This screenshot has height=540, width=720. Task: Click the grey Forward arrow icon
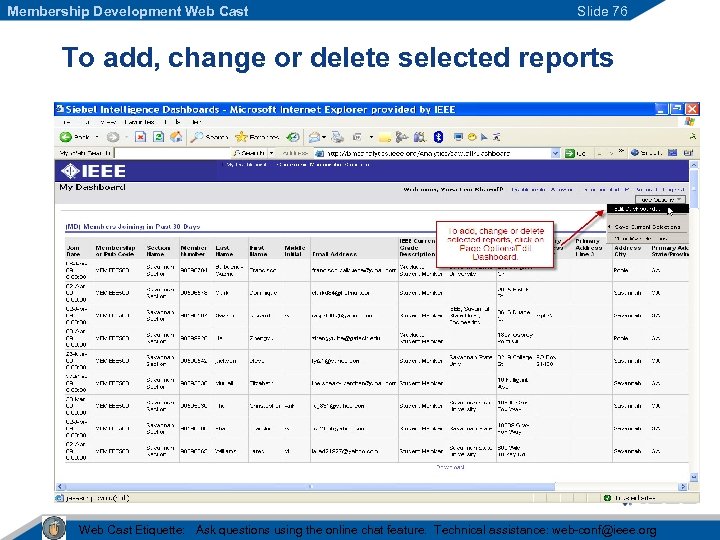pos(112,137)
